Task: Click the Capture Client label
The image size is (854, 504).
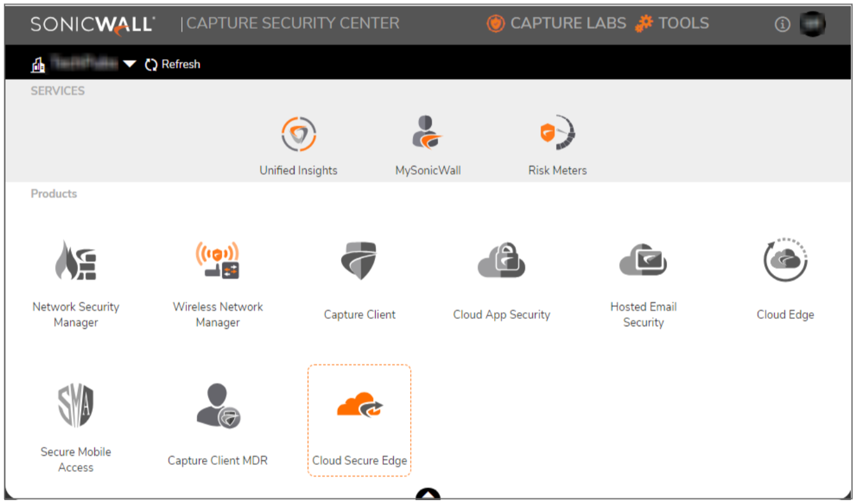Action: pyautogui.click(x=359, y=315)
